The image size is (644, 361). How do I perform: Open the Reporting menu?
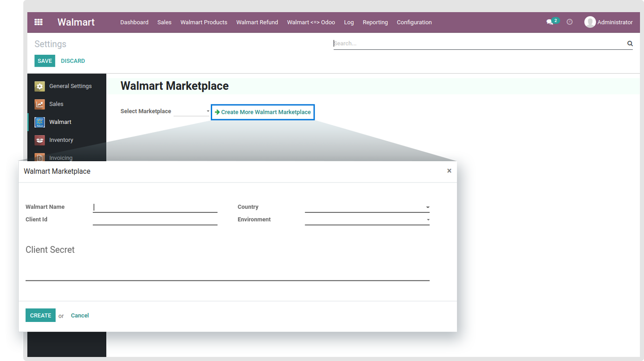(375, 22)
